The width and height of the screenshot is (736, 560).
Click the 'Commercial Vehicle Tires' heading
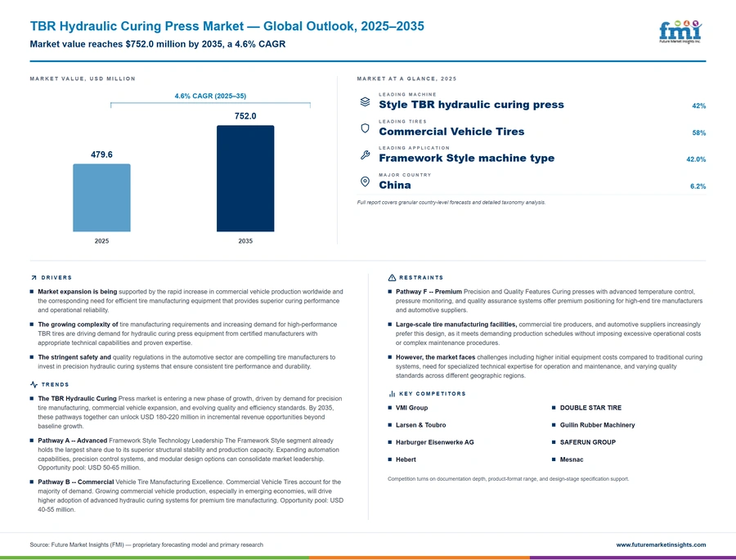(451, 132)
